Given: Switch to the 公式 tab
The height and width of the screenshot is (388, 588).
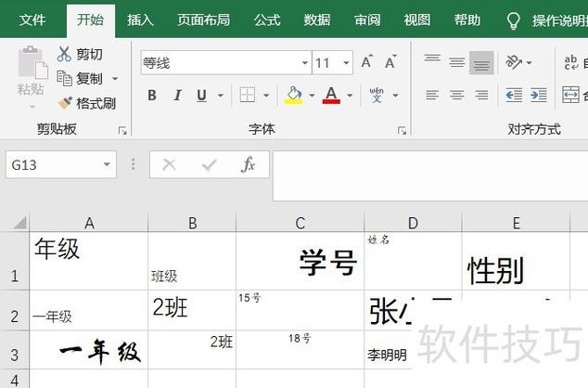Looking at the screenshot, I should click(267, 19).
